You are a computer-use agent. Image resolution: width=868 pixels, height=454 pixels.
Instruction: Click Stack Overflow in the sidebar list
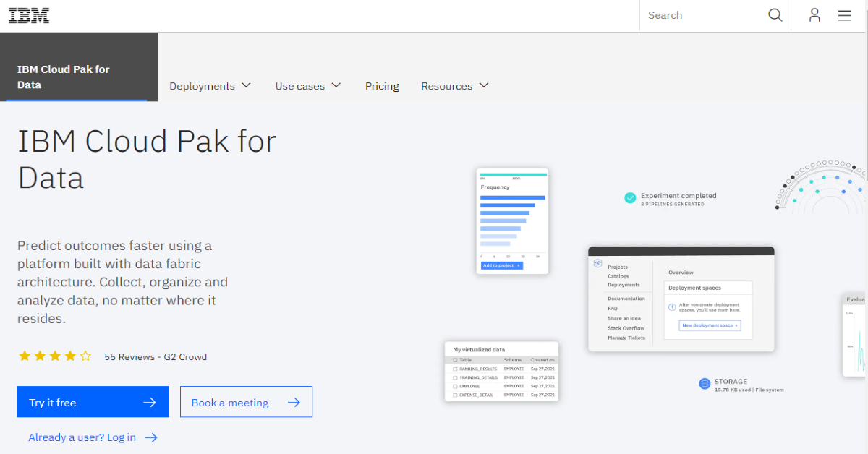626,328
